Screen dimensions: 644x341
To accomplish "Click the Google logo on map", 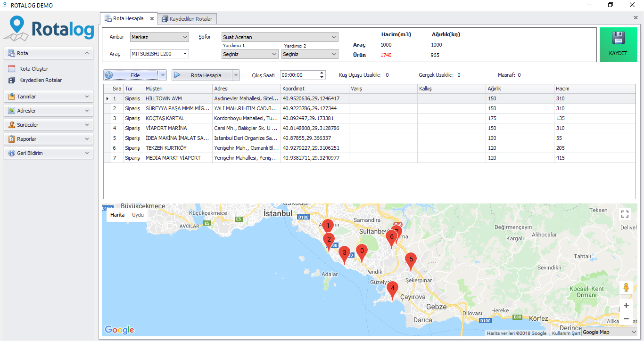I will coord(120,330).
